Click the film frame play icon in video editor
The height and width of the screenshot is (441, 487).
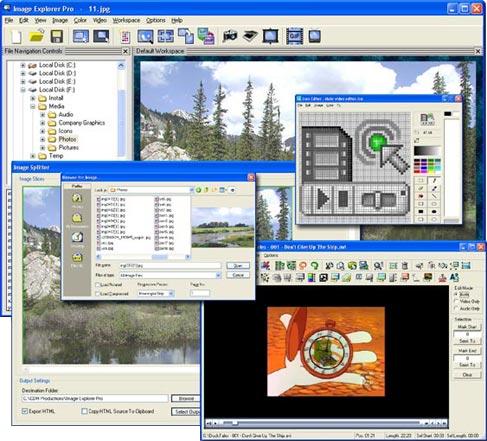(323, 277)
